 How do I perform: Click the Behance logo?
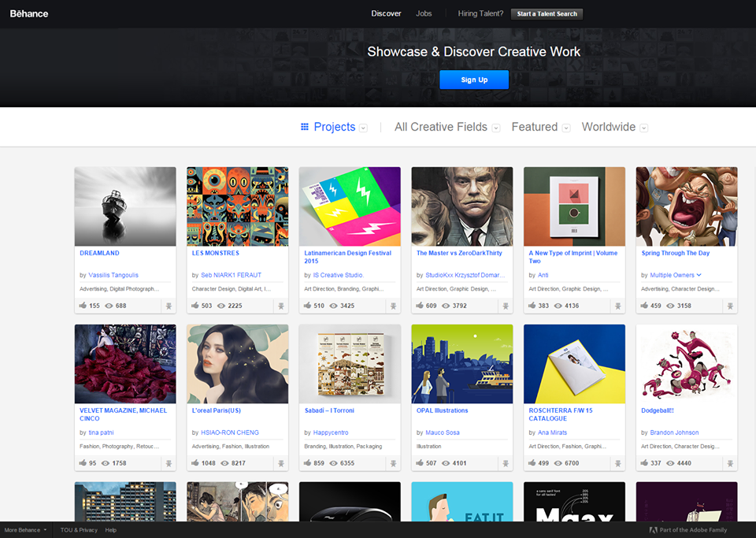(x=29, y=13)
